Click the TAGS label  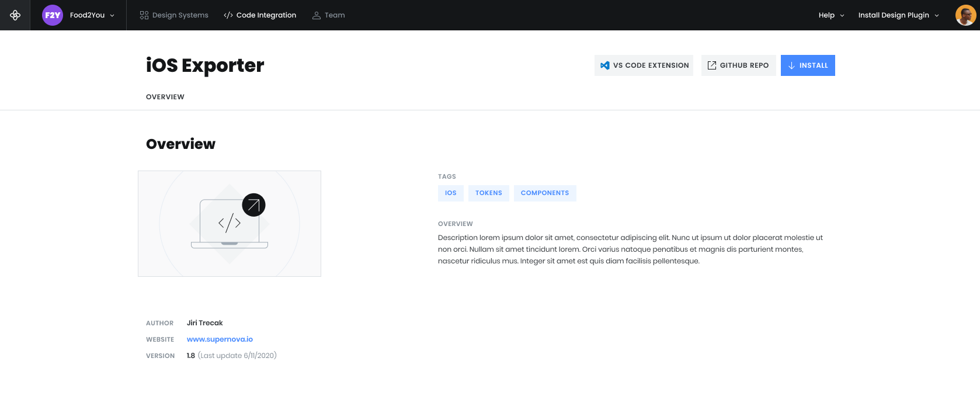447,176
